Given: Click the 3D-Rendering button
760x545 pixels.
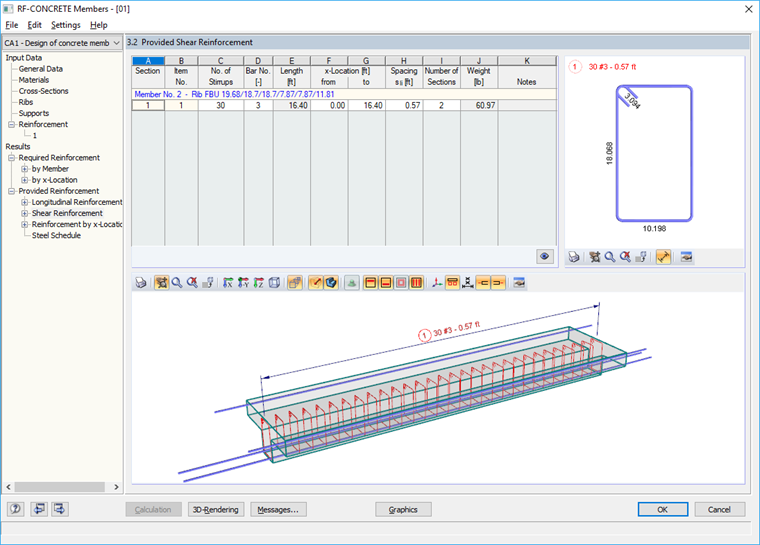Looking at the screenshot, I should click(216, 509).
